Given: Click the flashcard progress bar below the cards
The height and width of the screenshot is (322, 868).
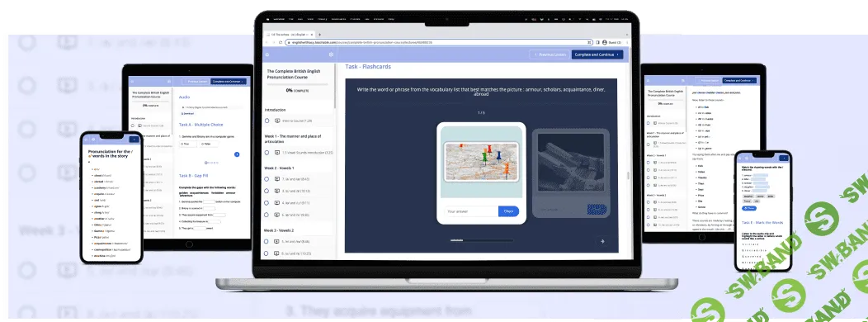Looking at the screenshot, I should point(481,240).
